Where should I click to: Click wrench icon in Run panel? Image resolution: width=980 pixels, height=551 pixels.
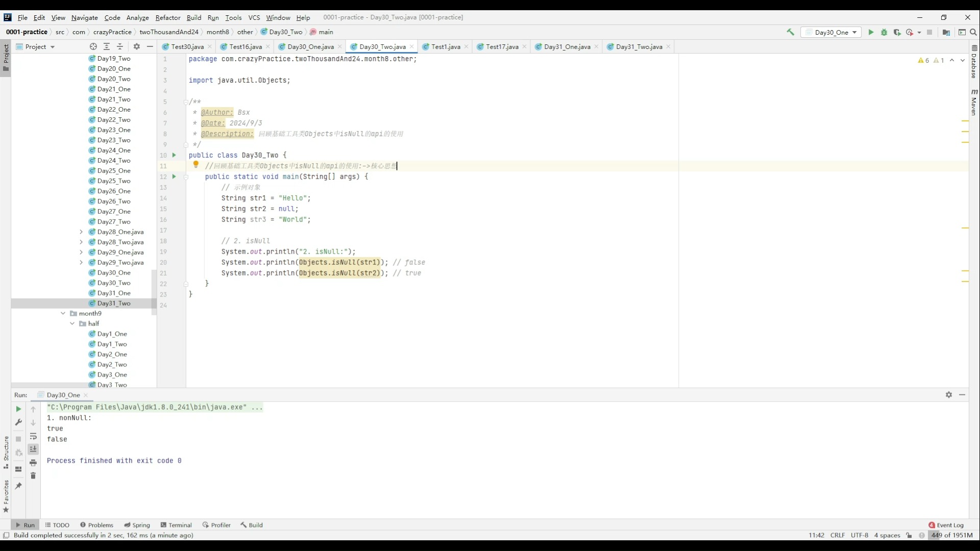tap(18, 422)
